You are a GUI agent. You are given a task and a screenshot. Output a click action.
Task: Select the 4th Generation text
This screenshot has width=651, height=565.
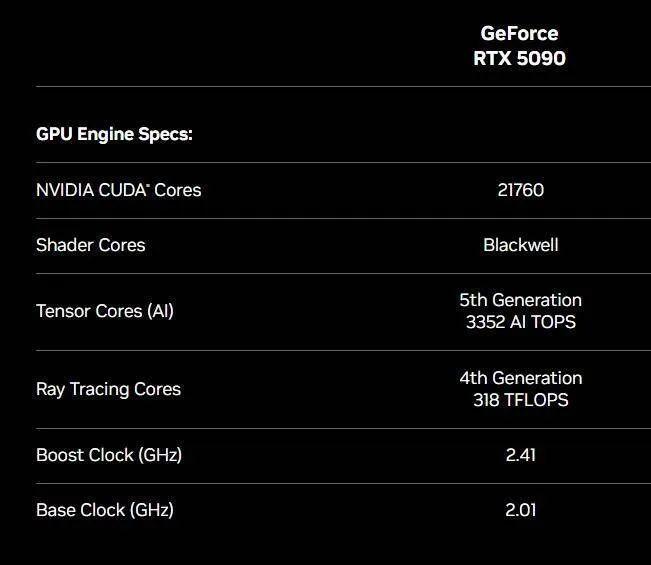pyautogui.click(x=520, y=378)
